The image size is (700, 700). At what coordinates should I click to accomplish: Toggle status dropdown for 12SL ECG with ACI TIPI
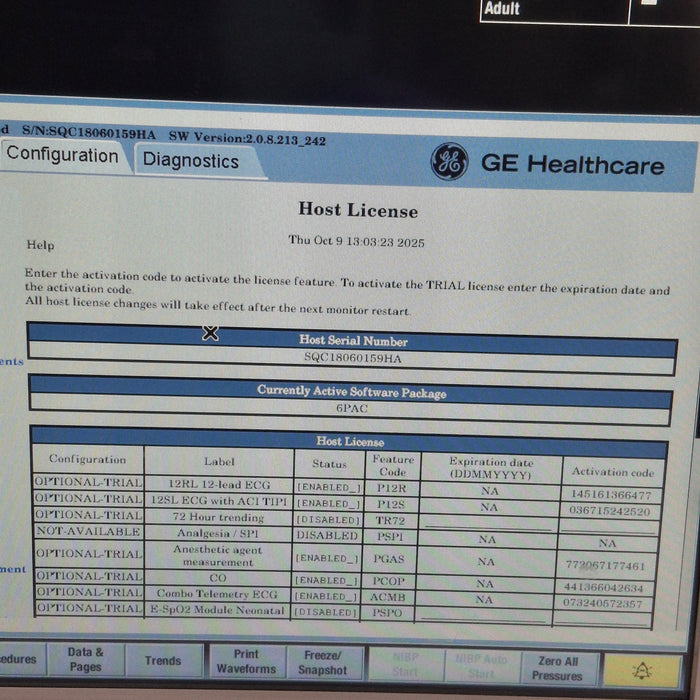[328, 504]
